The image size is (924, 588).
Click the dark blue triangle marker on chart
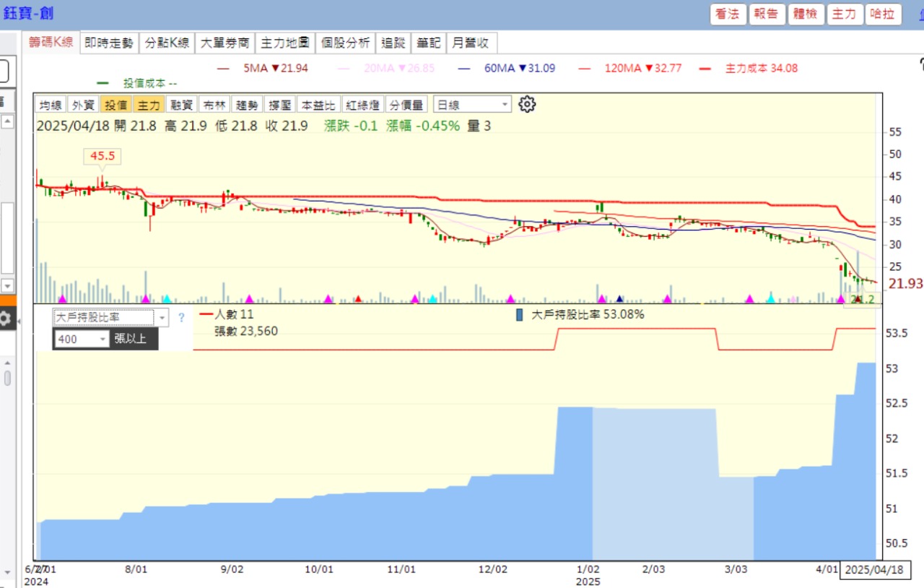tap(620, 298)
